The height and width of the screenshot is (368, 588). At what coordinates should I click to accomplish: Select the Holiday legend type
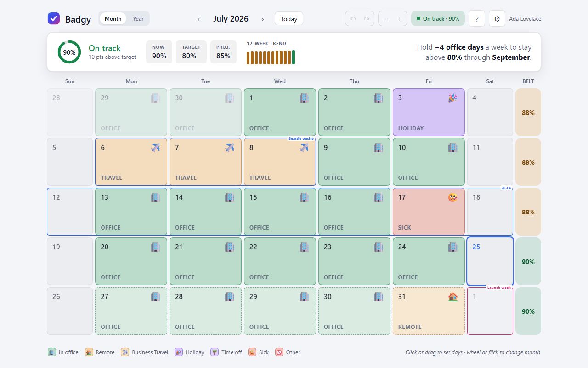click(189, 352)
